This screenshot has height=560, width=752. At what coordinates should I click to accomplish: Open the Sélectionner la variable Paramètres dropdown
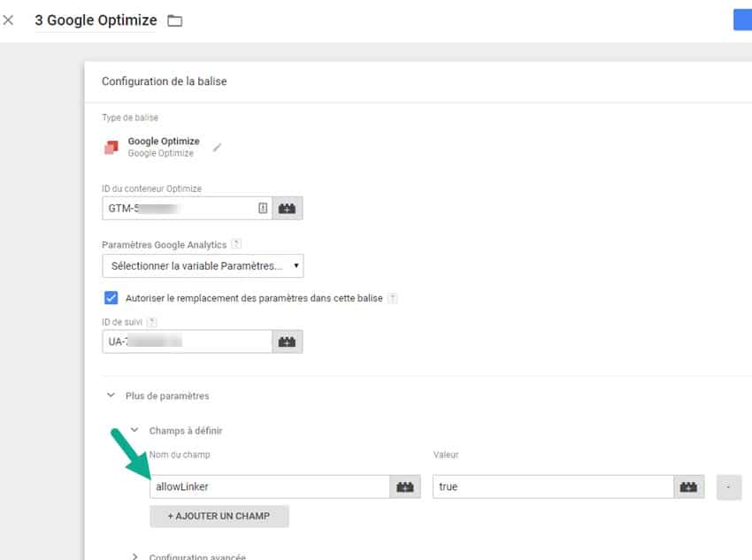[x=203, y=265]
